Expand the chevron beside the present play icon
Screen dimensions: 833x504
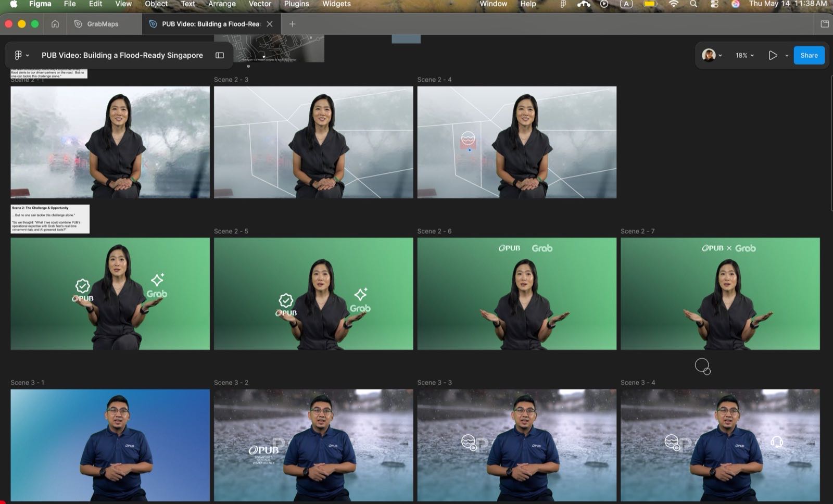coord(787,56)
